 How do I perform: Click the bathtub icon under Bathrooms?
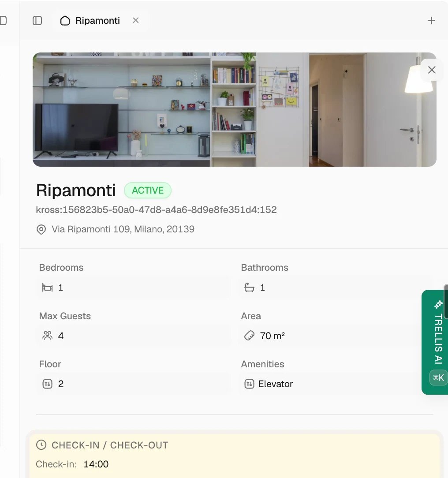point(249,288)
